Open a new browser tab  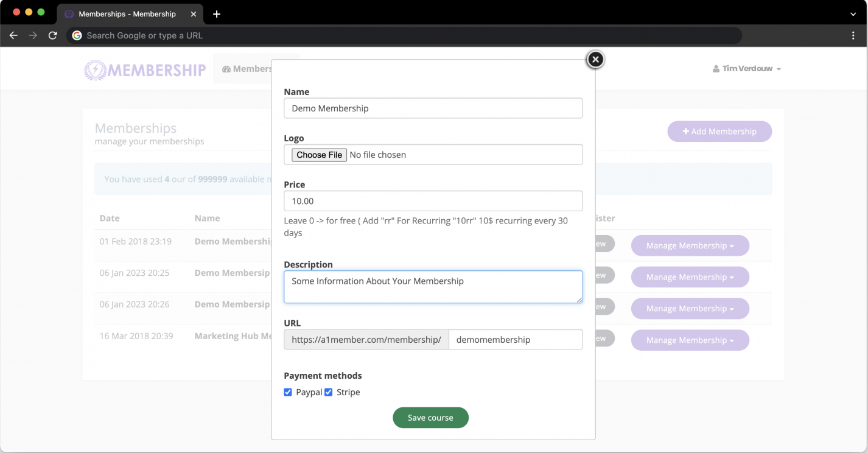click(x=217, y=14)
